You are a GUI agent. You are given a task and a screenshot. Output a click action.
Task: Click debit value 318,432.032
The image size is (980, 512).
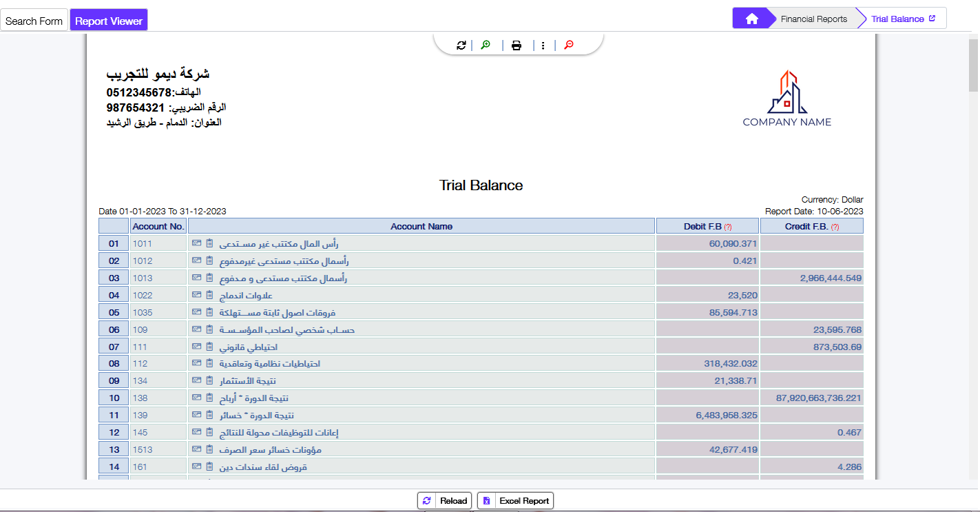coord(731,363)
